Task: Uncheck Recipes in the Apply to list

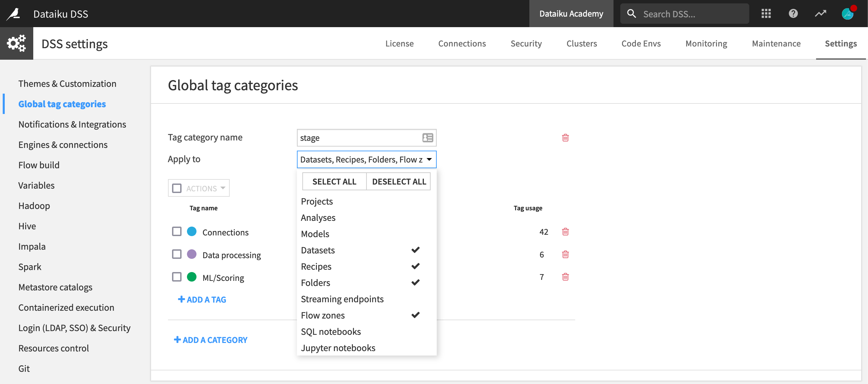Action: coord(366,266)
